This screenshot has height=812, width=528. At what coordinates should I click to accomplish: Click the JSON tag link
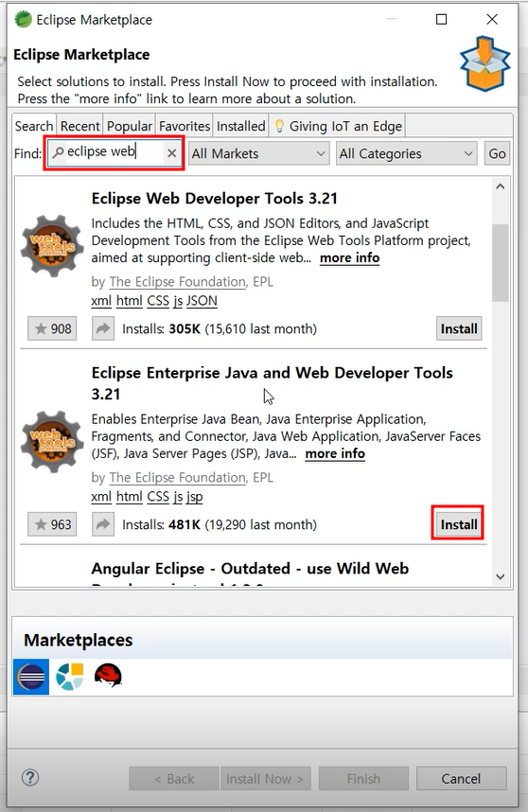pyautogui.click(x=202, y=300)
